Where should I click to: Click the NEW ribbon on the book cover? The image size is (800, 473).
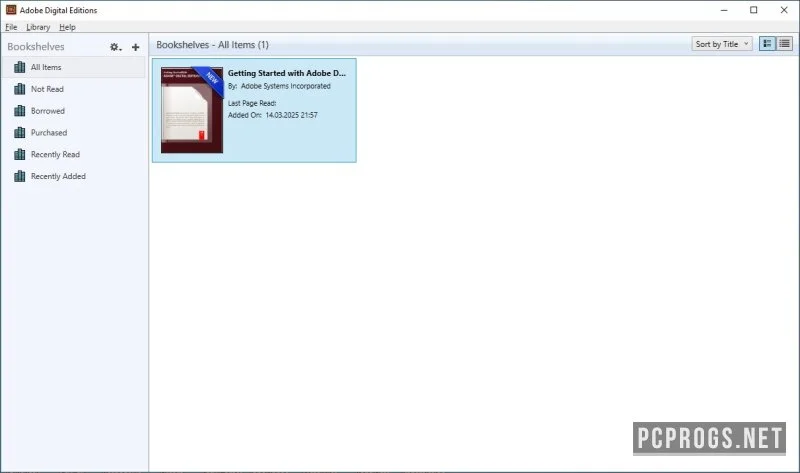[x=211, y=79]
